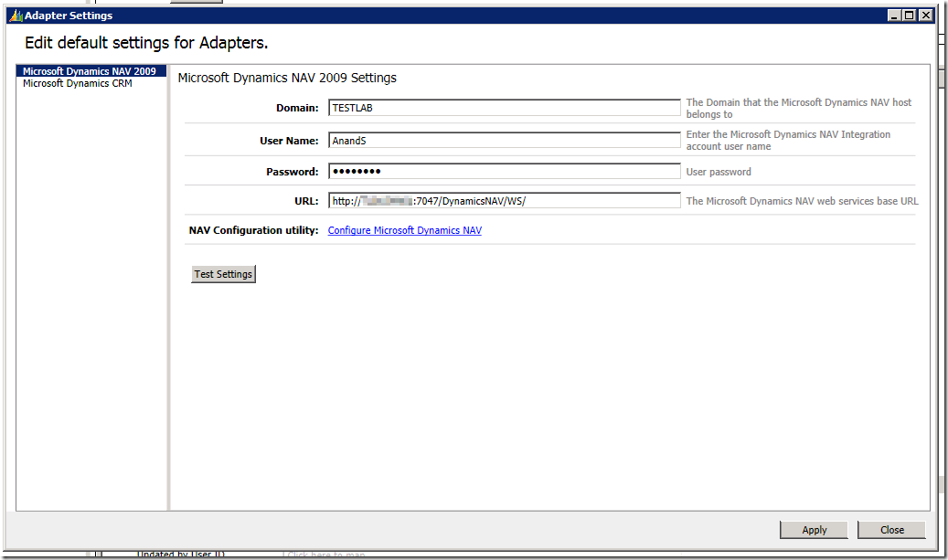Screen dimensions: 948x560
Task: Maximize the Adapter Settings window
Action: tap(910, 16)
